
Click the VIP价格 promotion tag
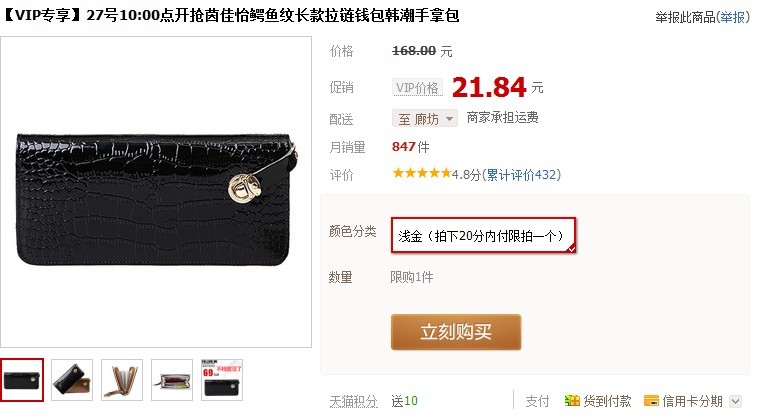(x=417, y=88)
